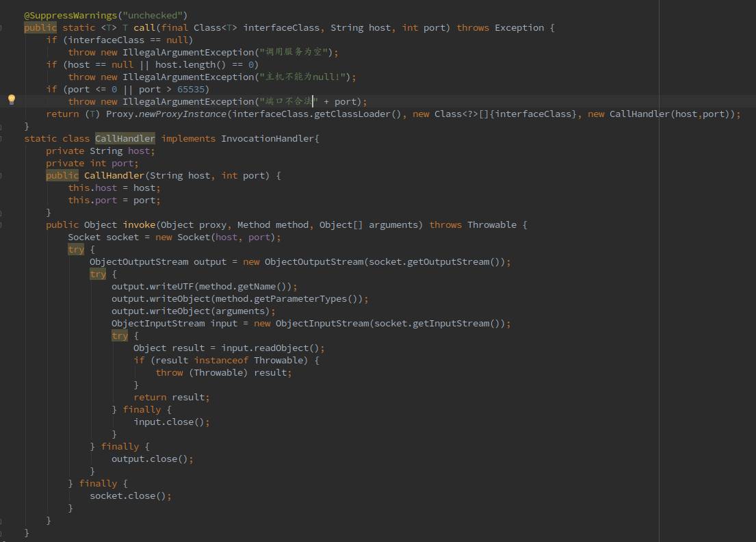Collapse the CallHandler class fold marker
This screenshot has height=542, width=756.
pyautogui.click(x=2, y=139)
